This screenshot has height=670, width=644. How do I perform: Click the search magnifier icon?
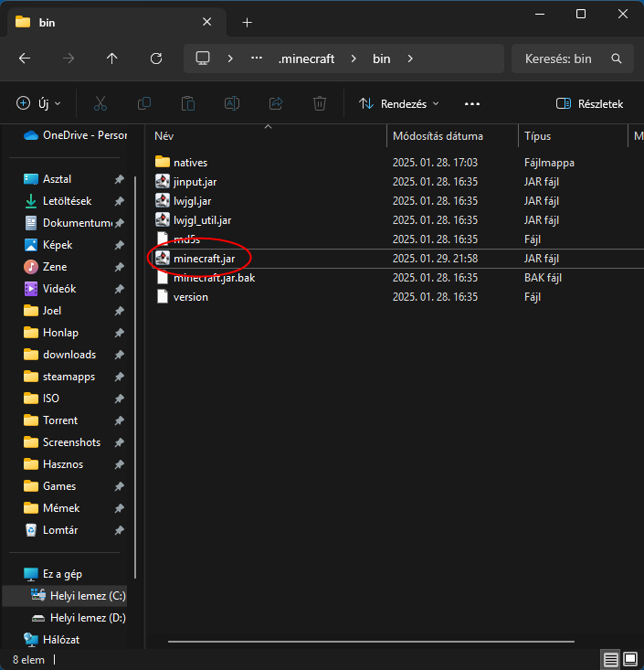coord(617,58)
